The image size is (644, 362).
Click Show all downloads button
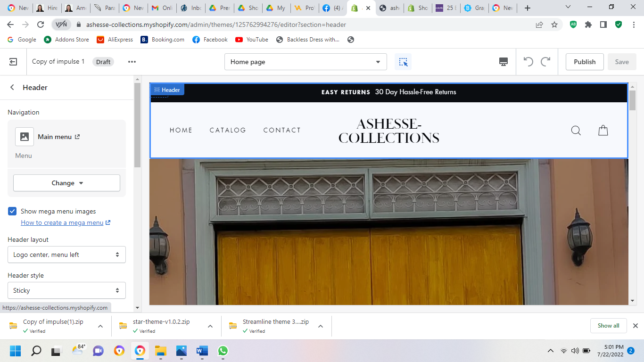(x=608, y=326)
